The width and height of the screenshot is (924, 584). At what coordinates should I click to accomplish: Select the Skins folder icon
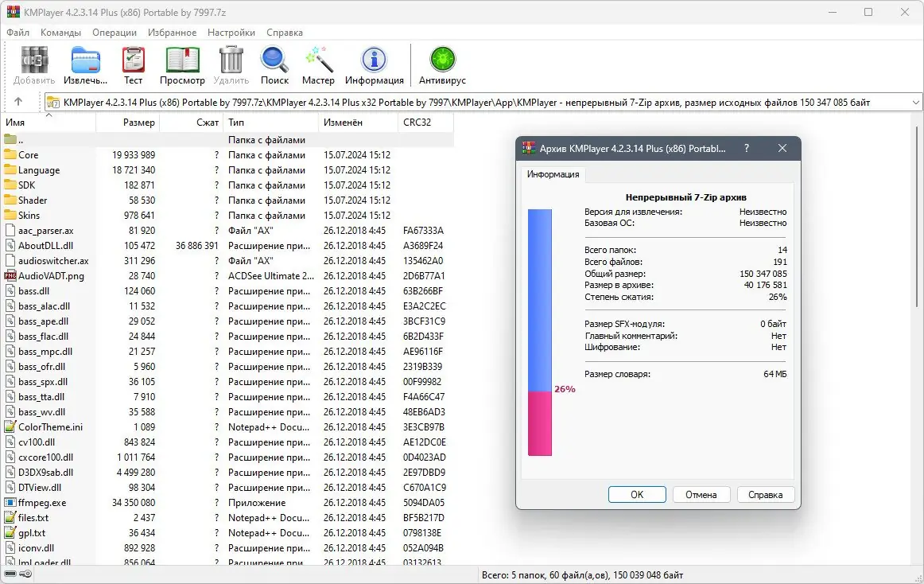point(10,216)
